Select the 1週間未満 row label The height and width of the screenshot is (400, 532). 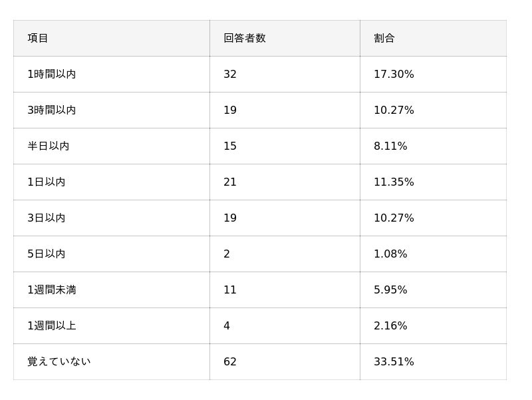point(52,290)
